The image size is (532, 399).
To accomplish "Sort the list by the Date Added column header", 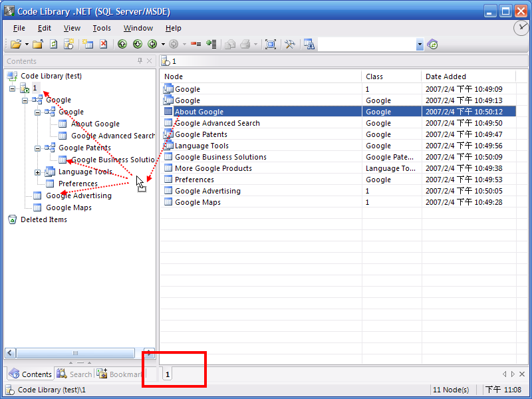I will (469, 76).
